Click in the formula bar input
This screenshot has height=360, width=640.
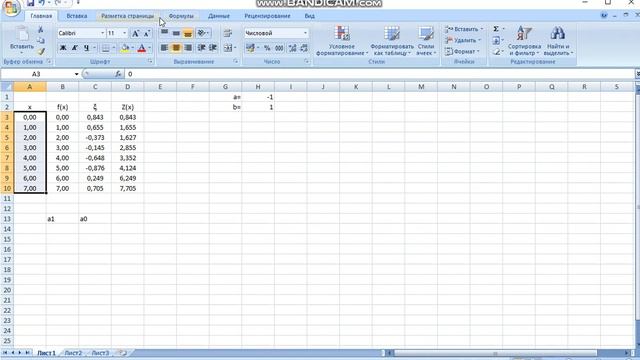(380, 74)
